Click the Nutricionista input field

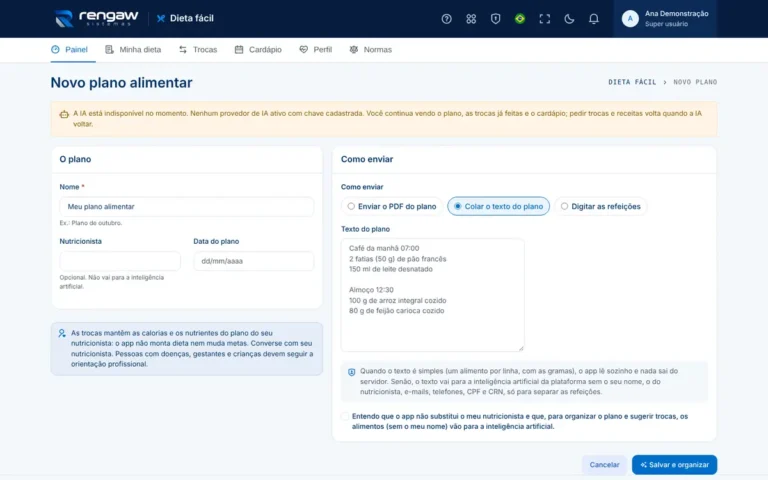[120, 261]
